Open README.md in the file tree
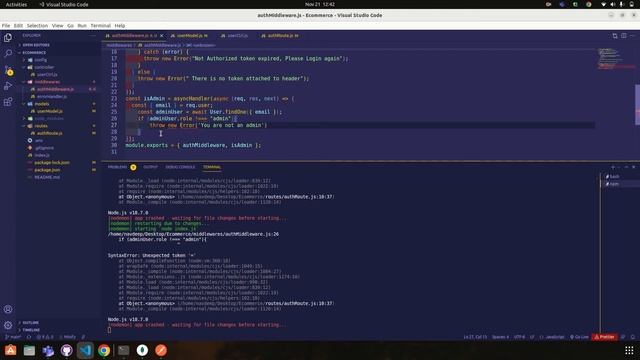The width and height of the screenshot is (640, 360). 47,178
